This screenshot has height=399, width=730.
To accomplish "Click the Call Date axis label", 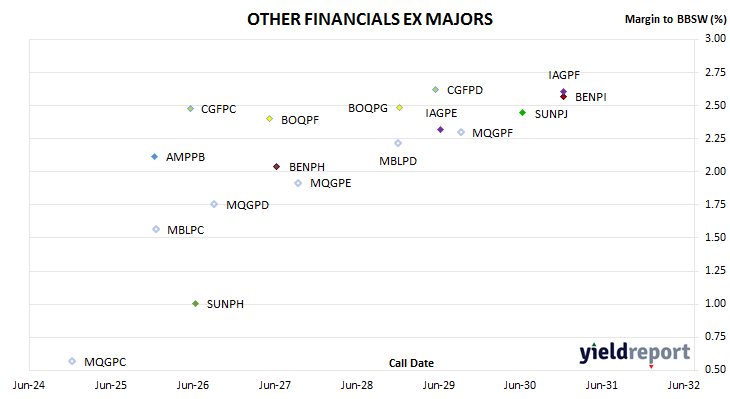I will (x=411, y=363).
